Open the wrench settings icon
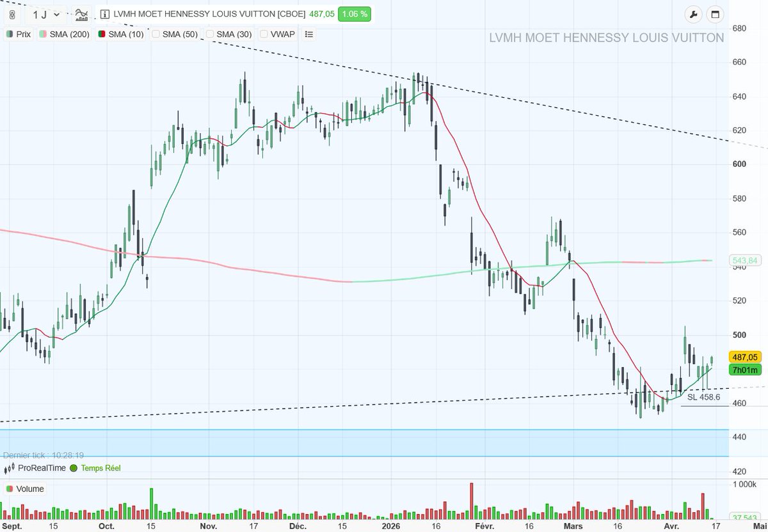 (693, 14)
